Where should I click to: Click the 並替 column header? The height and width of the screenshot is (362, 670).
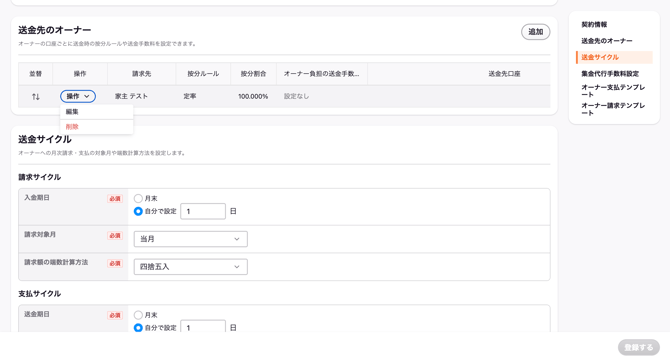tap(35, 74)
